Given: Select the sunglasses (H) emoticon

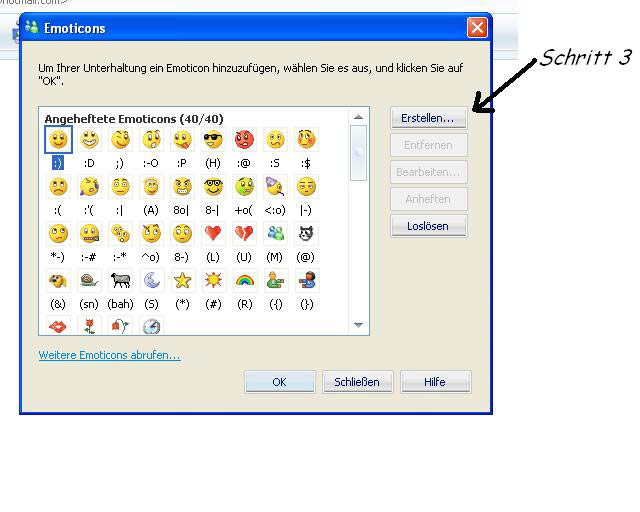Looking at the screenshot, I should [213, 140].
